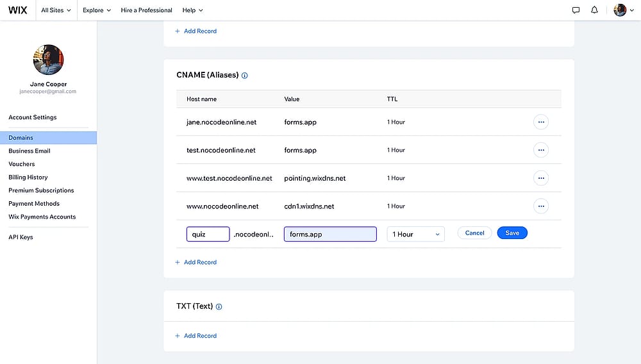641x364 pixels.
Task: Select Domains in the sidebar
Action: [48, 138]
